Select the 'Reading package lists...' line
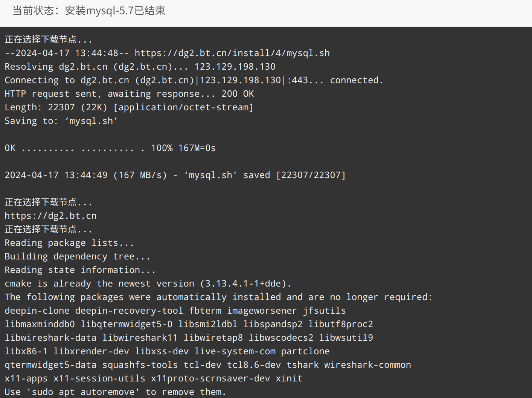This screenshot has height=398, width=532. coord(69,243)
